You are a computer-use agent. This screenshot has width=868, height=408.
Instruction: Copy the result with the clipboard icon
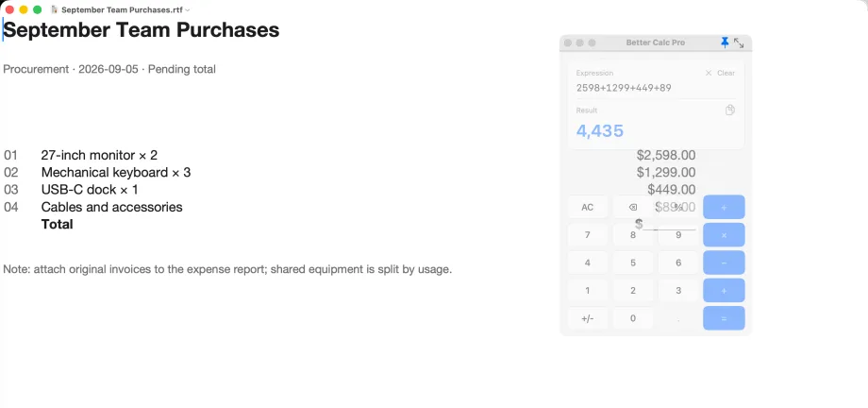(x=729, y=110)
